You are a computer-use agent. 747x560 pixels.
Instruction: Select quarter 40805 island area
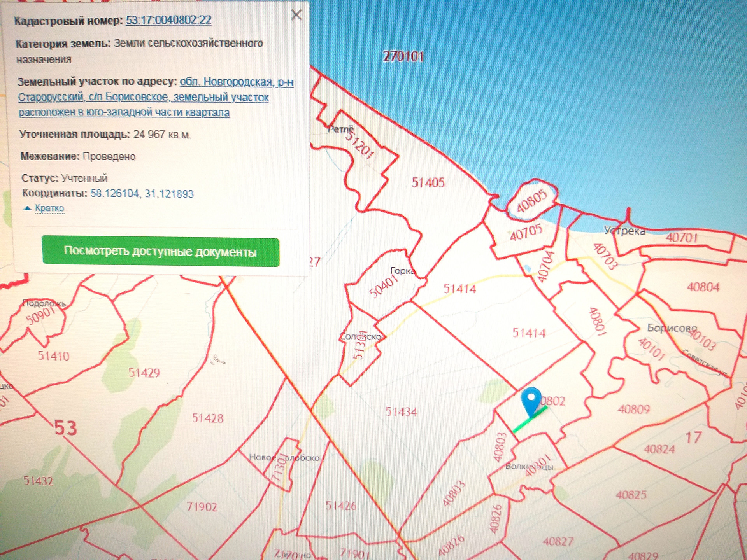click(x=531, y=201)
